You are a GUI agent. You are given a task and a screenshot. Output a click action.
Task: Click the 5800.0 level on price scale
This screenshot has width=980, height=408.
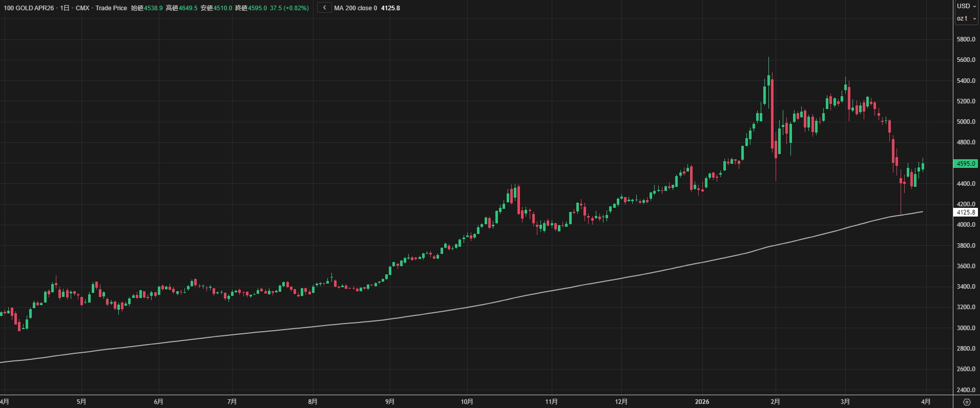[966, 39]
